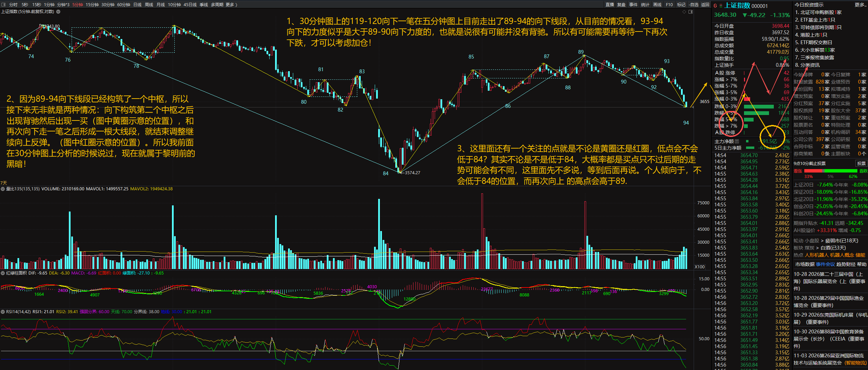Open 更多.. in 今日投资提示

point(860,4)
